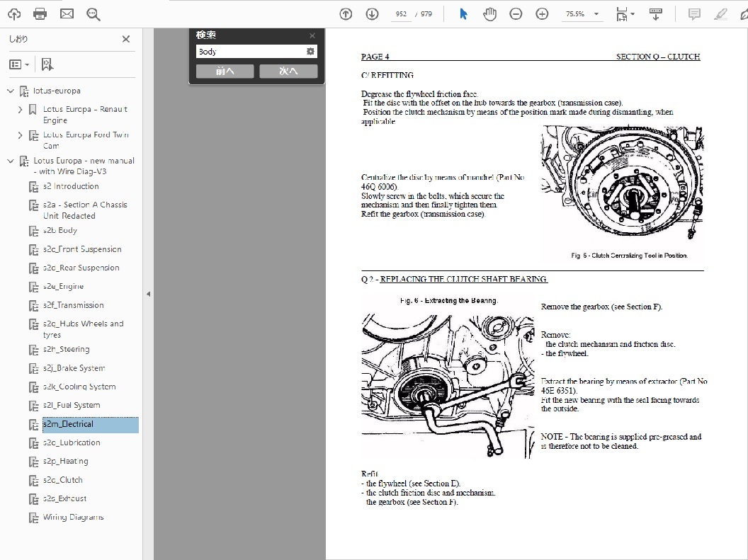Zoom out with the minus icon
The width and height of the screenshot is (748, 560).
[516, 14]
